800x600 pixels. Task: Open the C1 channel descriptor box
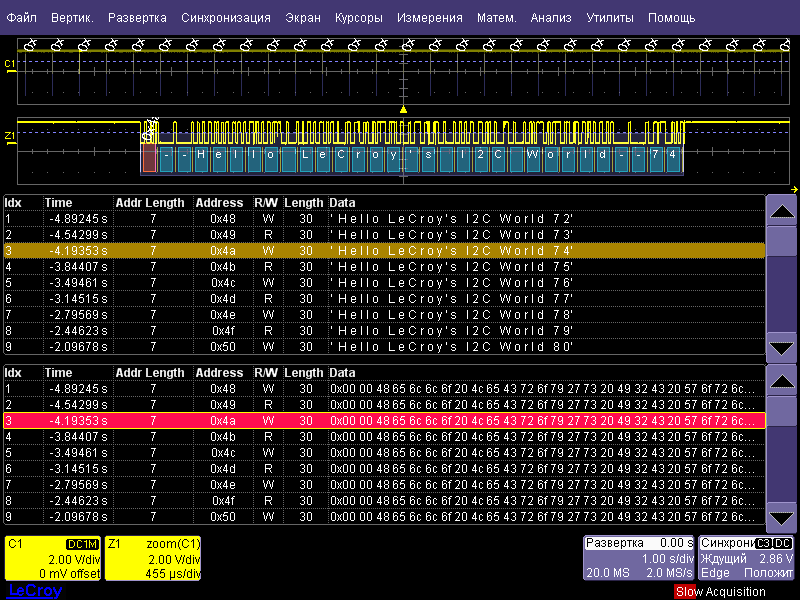(52, 558)
